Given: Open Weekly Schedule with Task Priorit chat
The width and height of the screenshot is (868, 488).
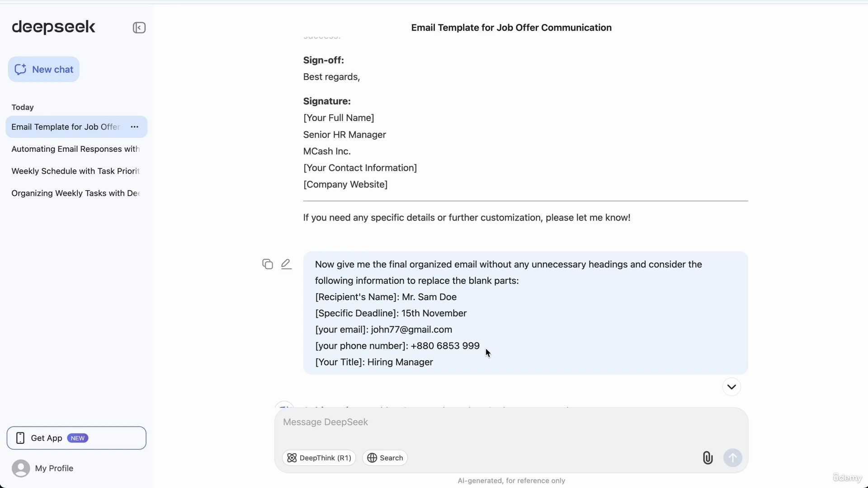Looking at the screenshot, I should point(76,171).
